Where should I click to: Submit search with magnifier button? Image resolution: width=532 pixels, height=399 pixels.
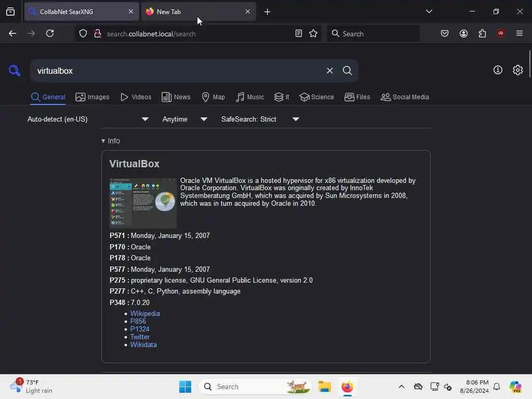347,71
